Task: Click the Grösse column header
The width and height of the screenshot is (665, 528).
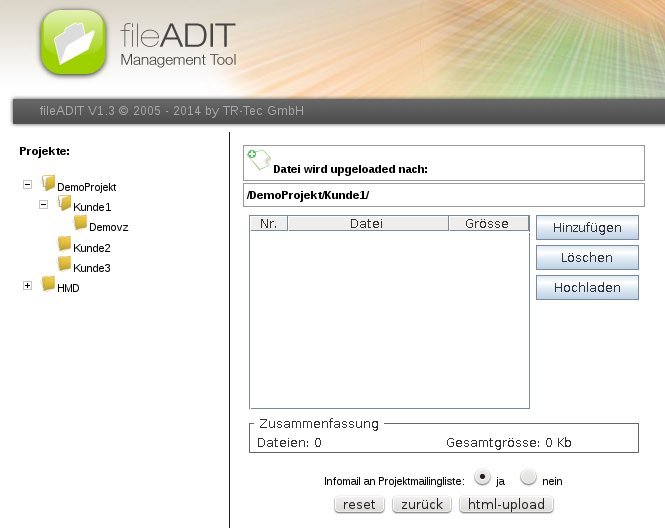Action: 487,224
